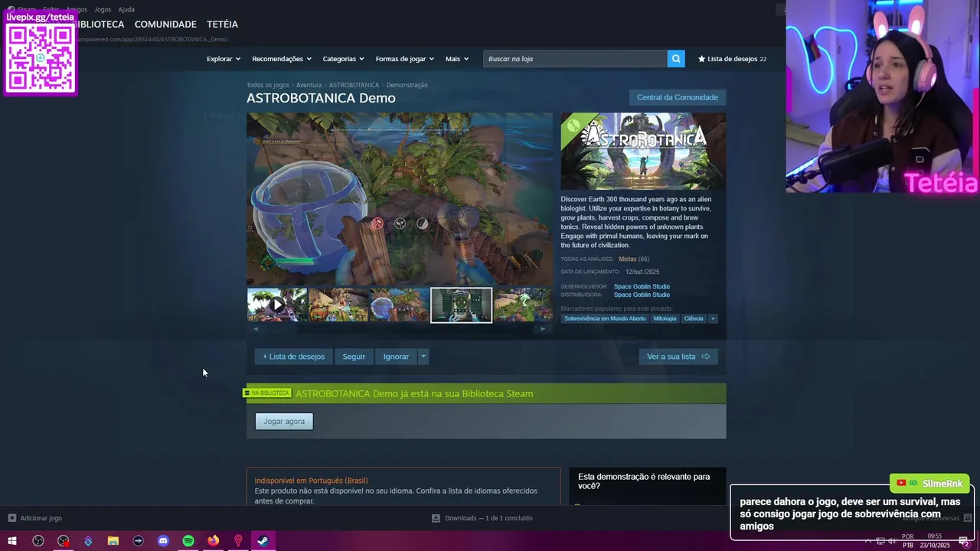Click the network tray icon
This screenshot has height=551, width=980.
pos(880,541)
